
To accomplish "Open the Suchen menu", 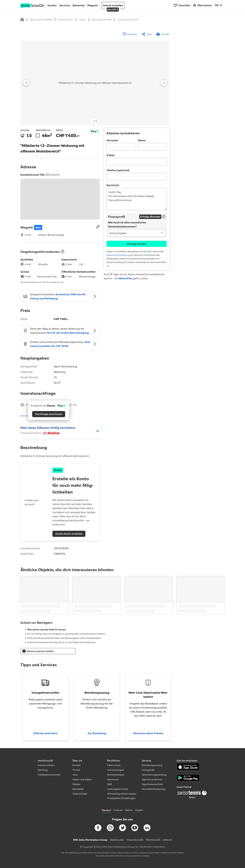I will [x=52, y=5].
